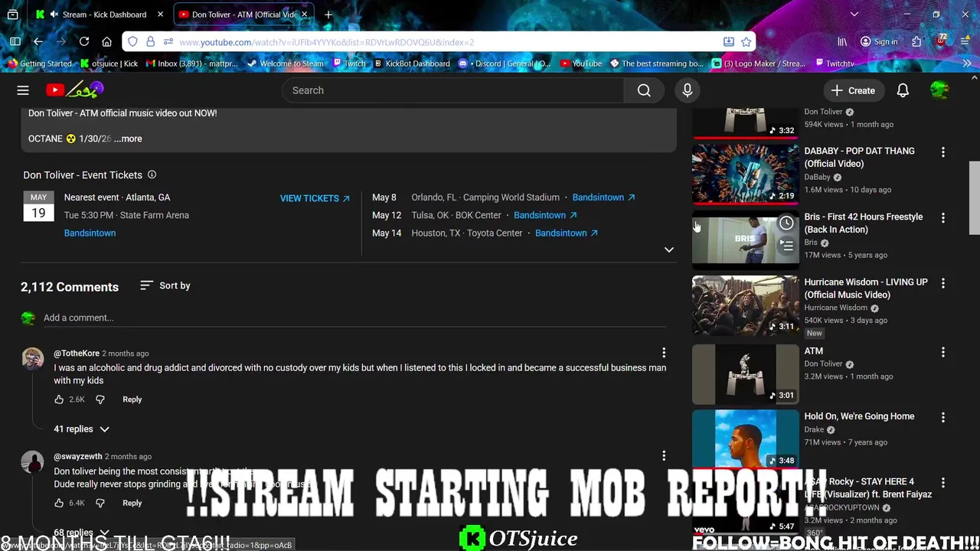Click the Create button
The width and height of the screenshot is (980, 551).
click(853, 90)
